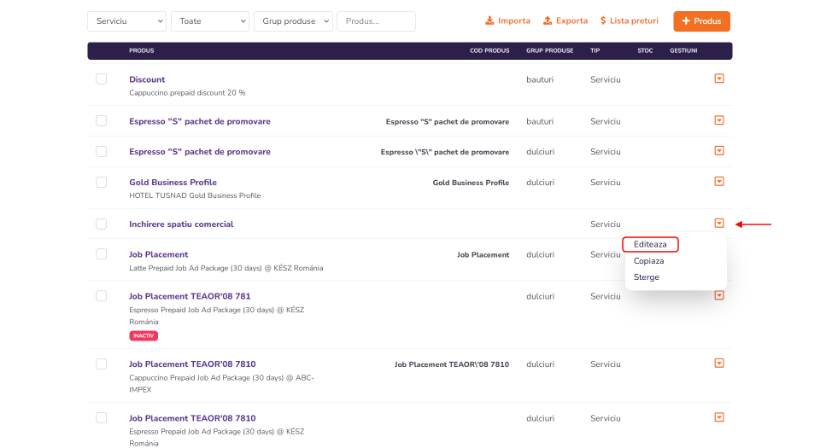The width and height of the screenshot is (820, 448).
Task: Check the Inchirere spatiu comercial row checkbox
Action: point(101,224)
